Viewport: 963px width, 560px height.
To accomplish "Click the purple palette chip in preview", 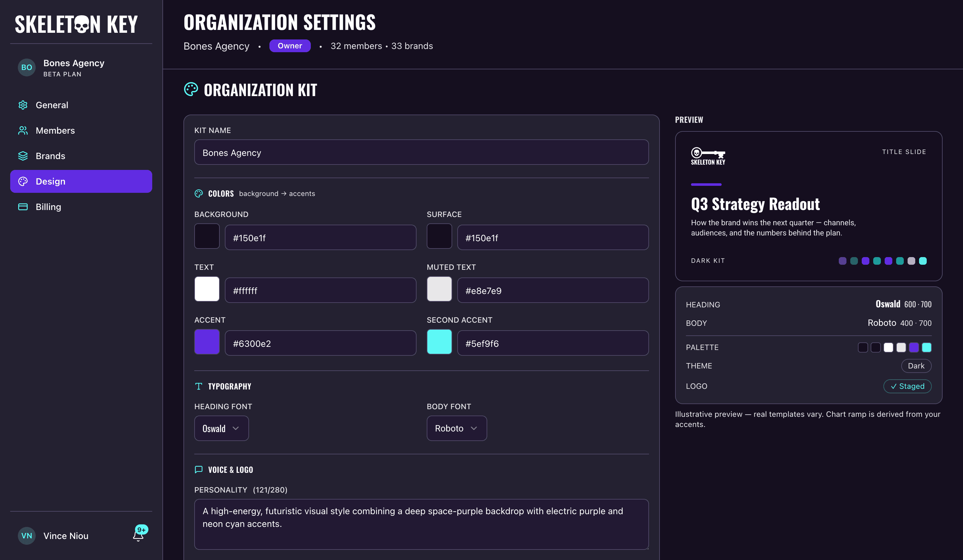I will [914, 347].
